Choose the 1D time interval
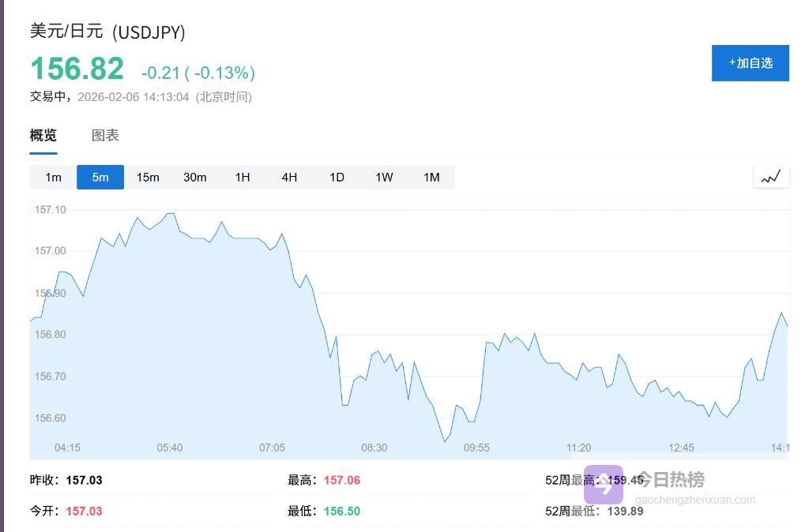This screenshot has height=532, width=809. tap(337, 178)
